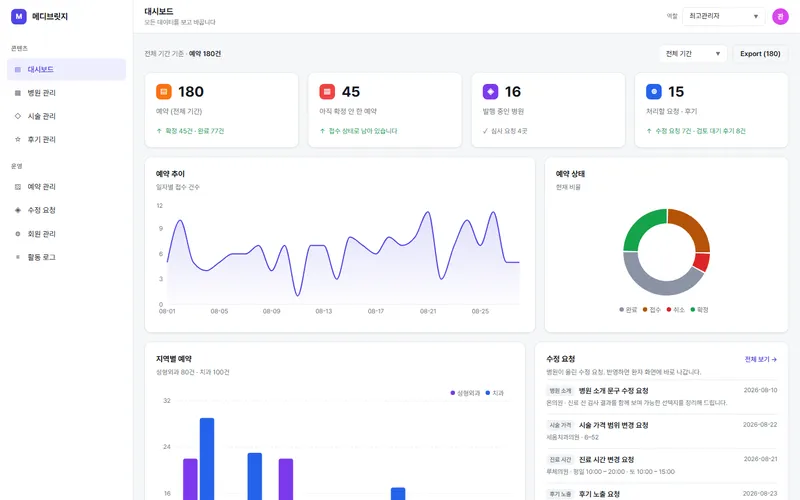Open 회원 관리 menu item

pos(66,234)
